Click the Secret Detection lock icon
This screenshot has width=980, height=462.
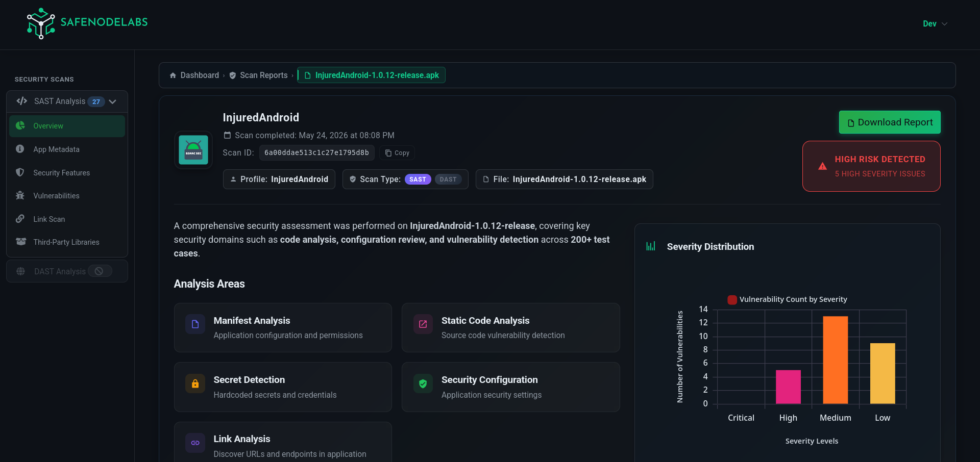coord(195,383)
